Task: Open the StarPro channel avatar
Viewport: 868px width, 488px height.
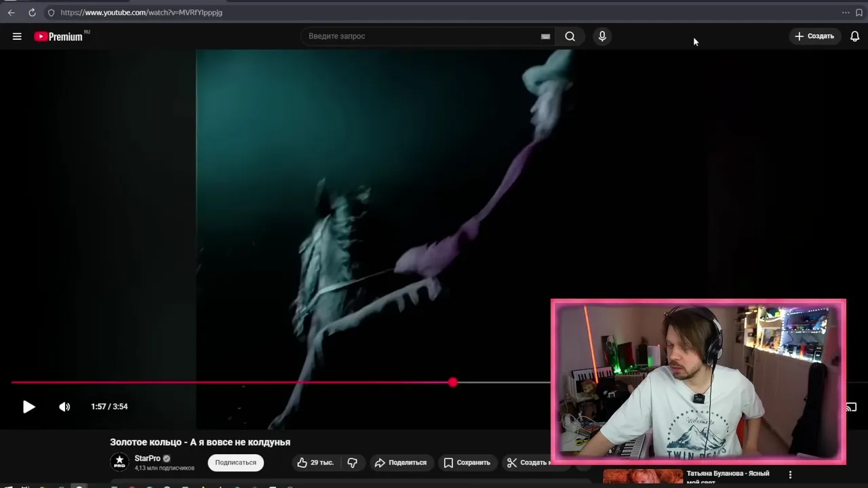Action: (119, 462)
